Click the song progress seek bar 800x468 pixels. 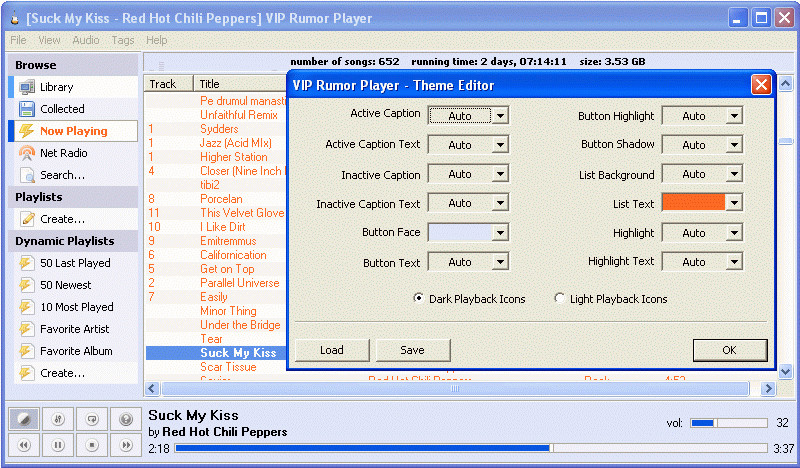coord(471,448)
